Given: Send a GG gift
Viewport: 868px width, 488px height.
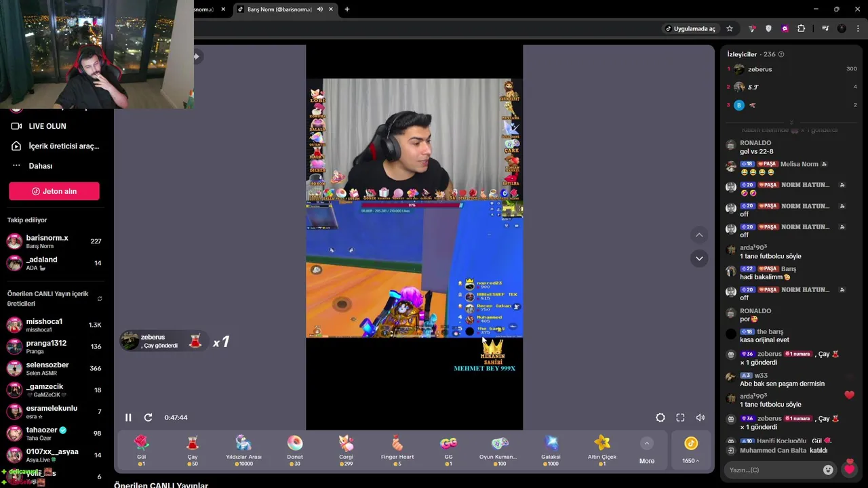Looking at the screenshot, I should [448, 450].
